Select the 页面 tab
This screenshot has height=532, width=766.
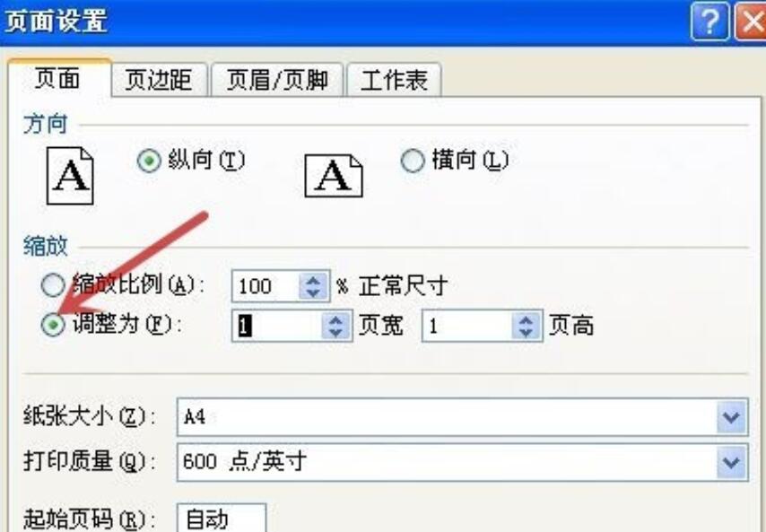[57, 80]
